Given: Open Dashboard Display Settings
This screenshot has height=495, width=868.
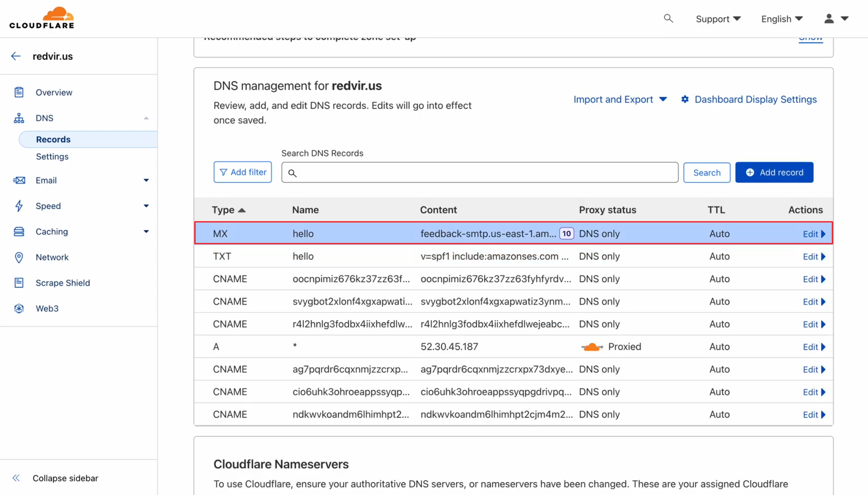Looking at the screenshot, I should 748,99.
